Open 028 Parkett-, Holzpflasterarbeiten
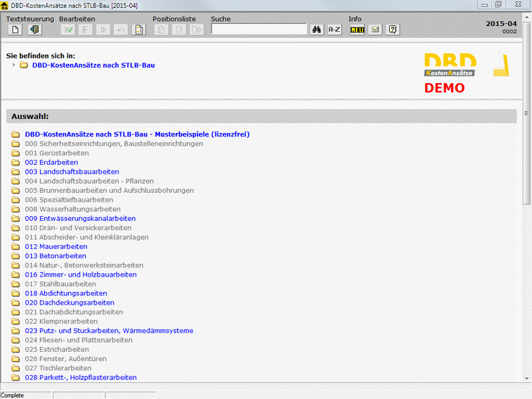Viewport: 532px width, 399px height. (x=80, y=377)
